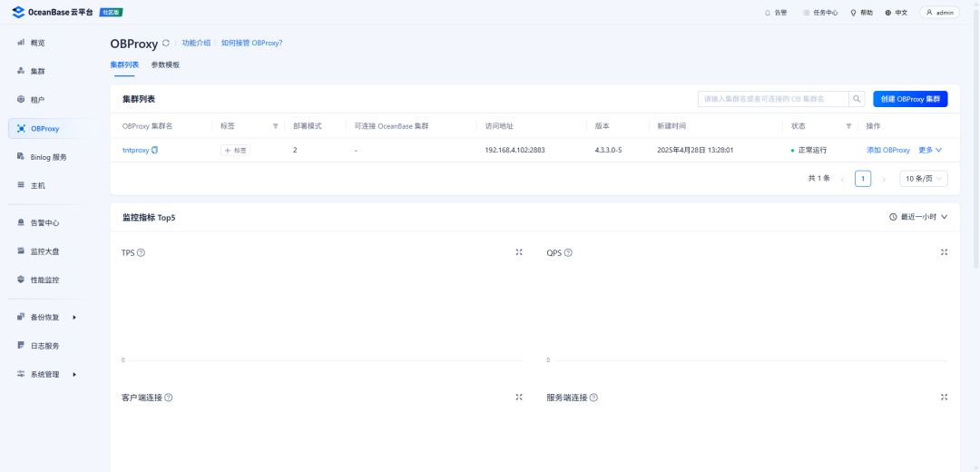This screenshot has height=472, width=980.
Task: Open the 10 条/页 page size dropdown
Action: coord(923,179)
